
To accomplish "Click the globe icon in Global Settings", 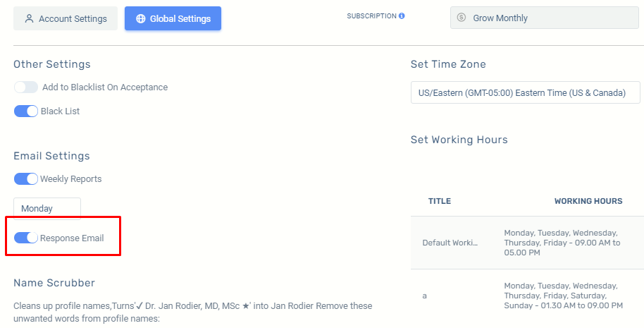I will coord(140,18).
